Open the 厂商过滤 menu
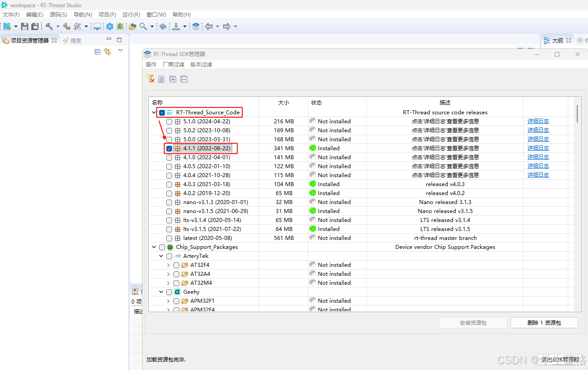Image resolution: width=588 pixels, height=370 pixels. [x=173, y=65]
